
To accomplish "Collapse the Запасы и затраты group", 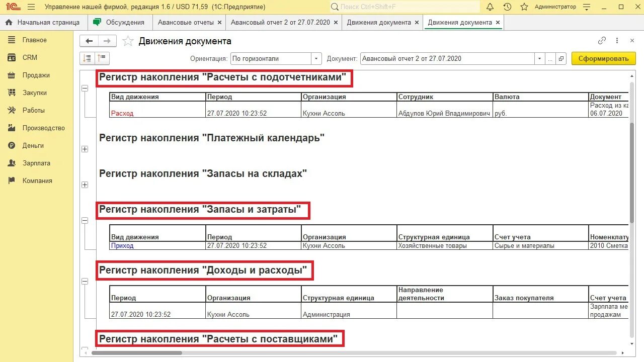I will (x=85, y=220).
